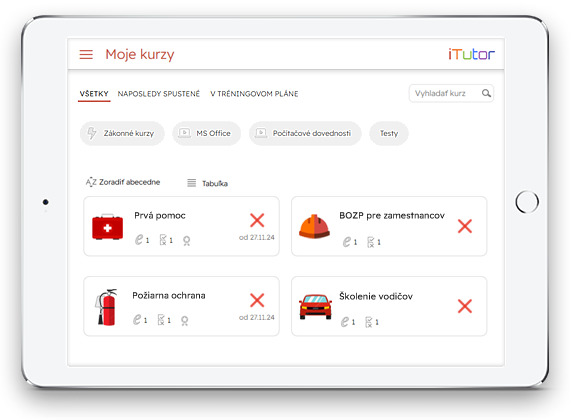The height and width of the screenshot is (420, 570).
Task: Filter by Počítačové dovednosti
Action: click(305, 133)
